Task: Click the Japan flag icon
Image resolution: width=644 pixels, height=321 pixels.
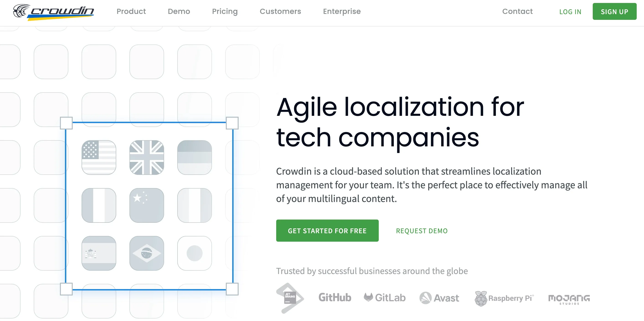Action: coord(195,253)
